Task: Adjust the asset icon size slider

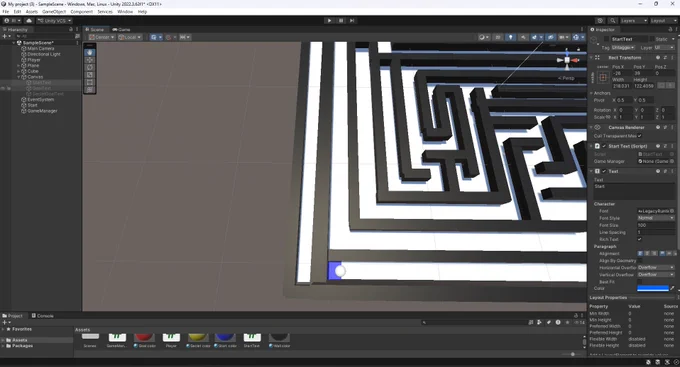Action: point(572,354)
